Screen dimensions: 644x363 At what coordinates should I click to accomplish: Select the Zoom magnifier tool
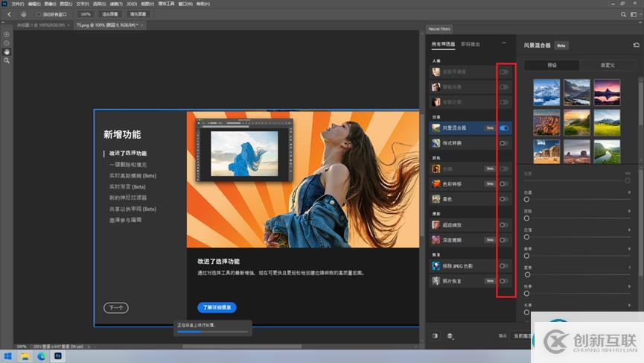(7, 60)
